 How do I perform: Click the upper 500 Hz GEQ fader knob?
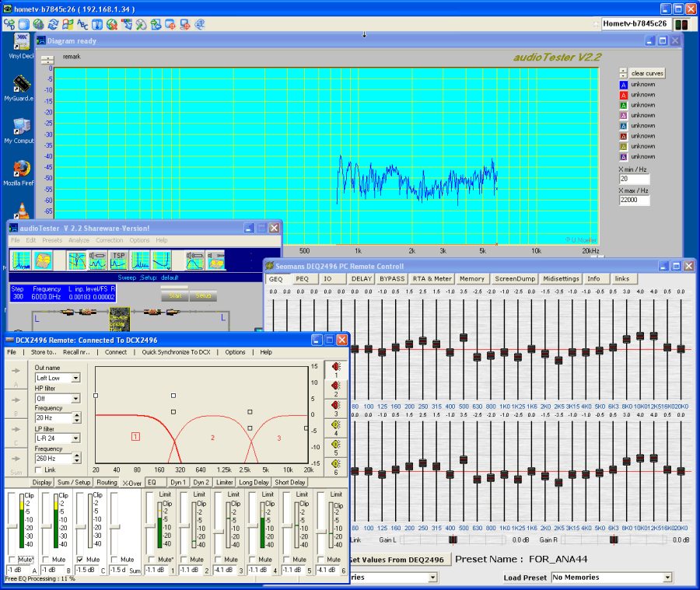click(464, 338)
